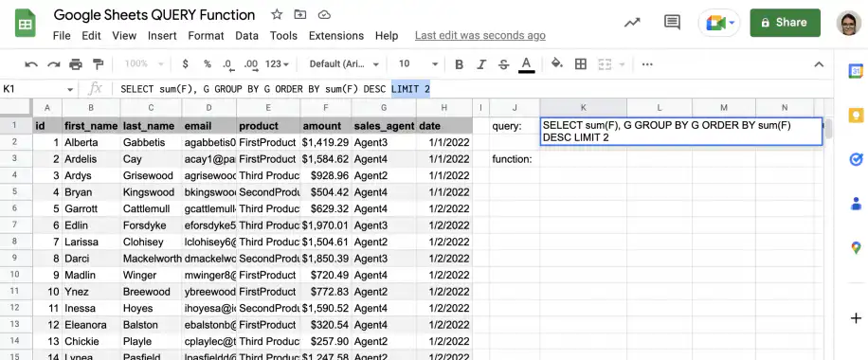Viewport: 868px width, 360px height.
Task: Print the spreadsheet
Action: click(76, 64)
